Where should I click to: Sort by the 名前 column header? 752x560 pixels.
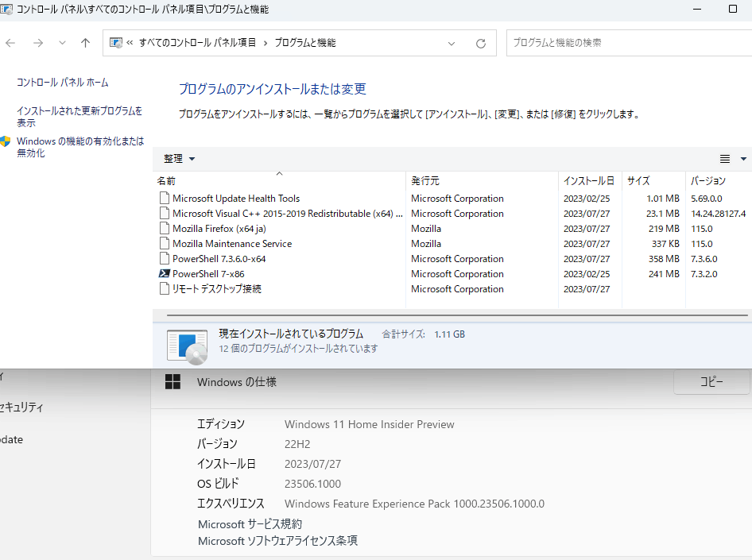[x=280, y=180]
